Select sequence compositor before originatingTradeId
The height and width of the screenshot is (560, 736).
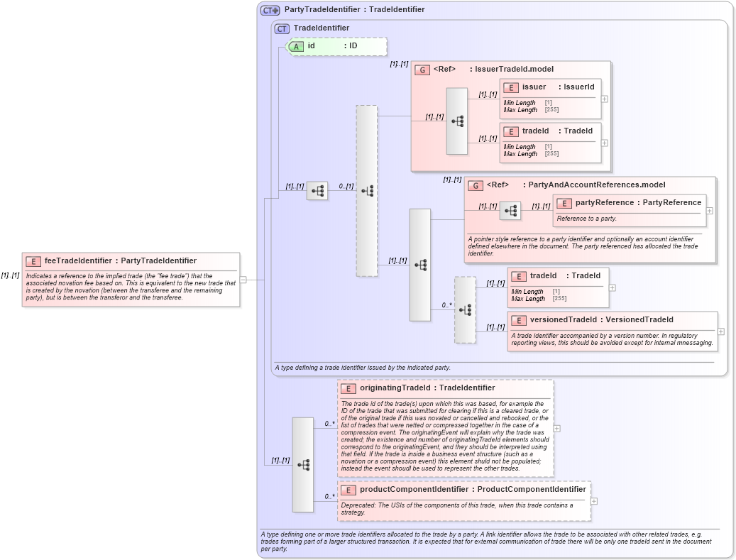[303, 465]
